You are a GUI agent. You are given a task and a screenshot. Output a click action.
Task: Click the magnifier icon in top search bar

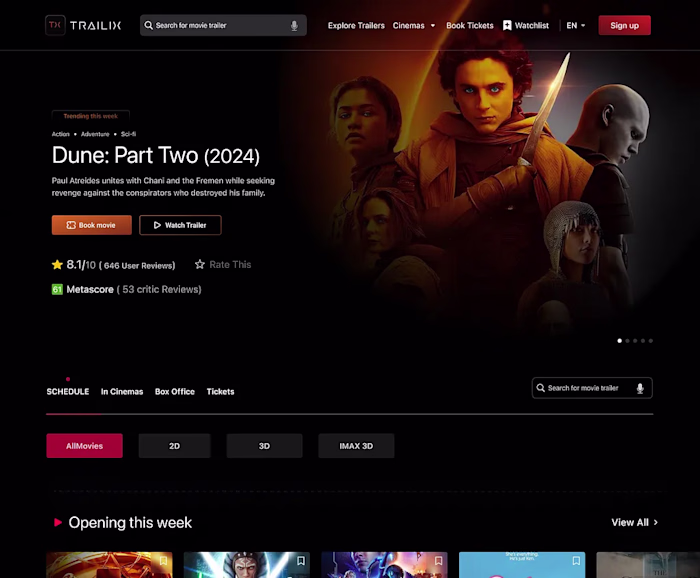[149, 25]
